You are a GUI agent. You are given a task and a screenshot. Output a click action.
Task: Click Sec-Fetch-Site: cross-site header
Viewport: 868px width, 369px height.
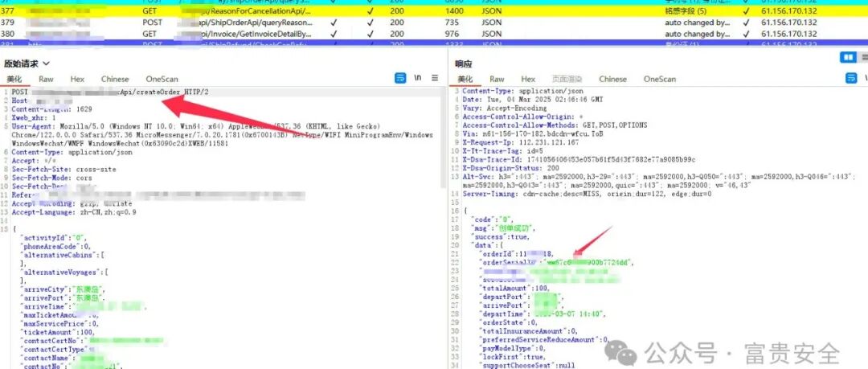coord(63,170)
